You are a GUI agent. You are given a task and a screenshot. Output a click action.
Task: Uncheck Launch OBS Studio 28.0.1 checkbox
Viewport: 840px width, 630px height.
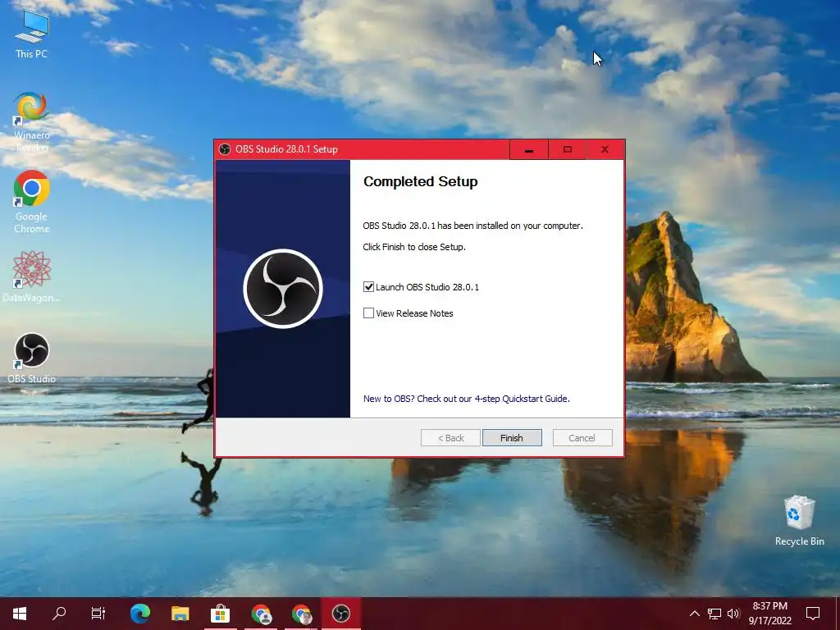click(368, 287)
